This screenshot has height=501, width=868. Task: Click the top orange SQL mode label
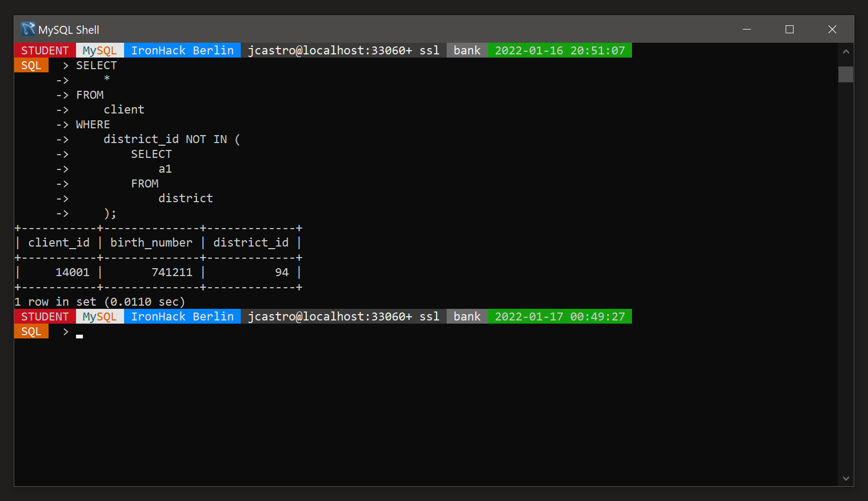pos(31,65)
